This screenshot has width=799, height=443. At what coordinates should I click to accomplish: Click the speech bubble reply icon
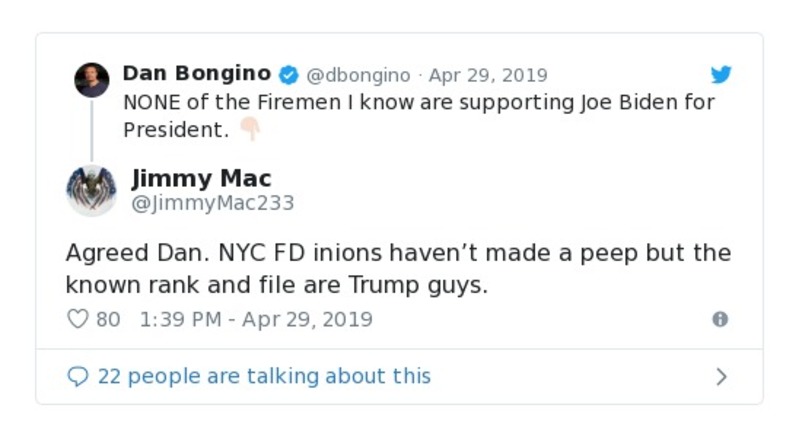point(78,377)
